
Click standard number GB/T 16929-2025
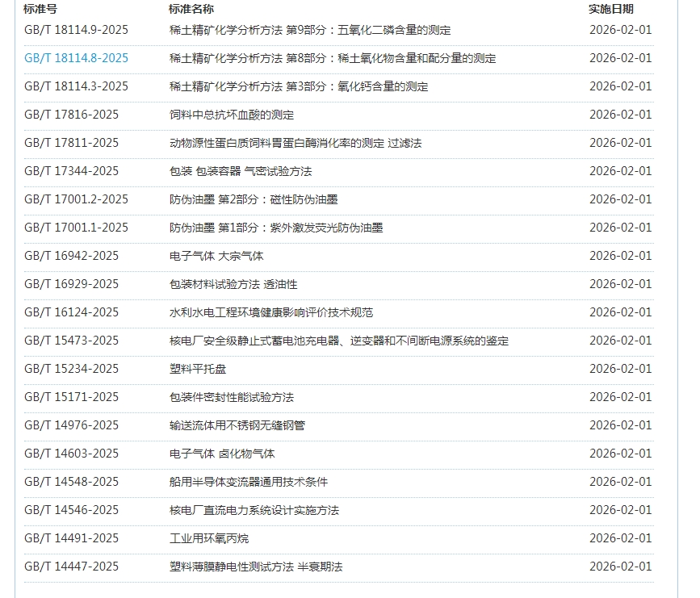[71, 284]
